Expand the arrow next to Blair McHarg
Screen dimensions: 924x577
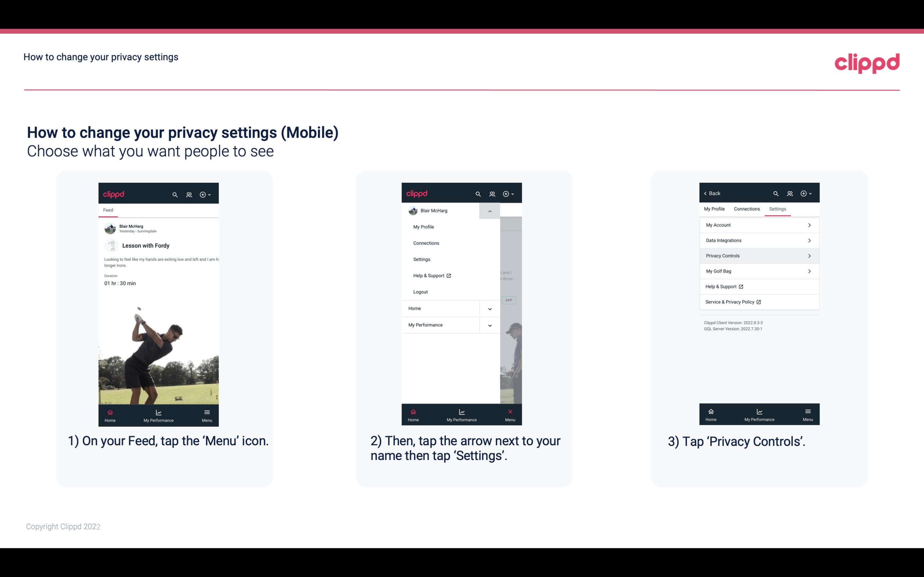pos(491,211)
